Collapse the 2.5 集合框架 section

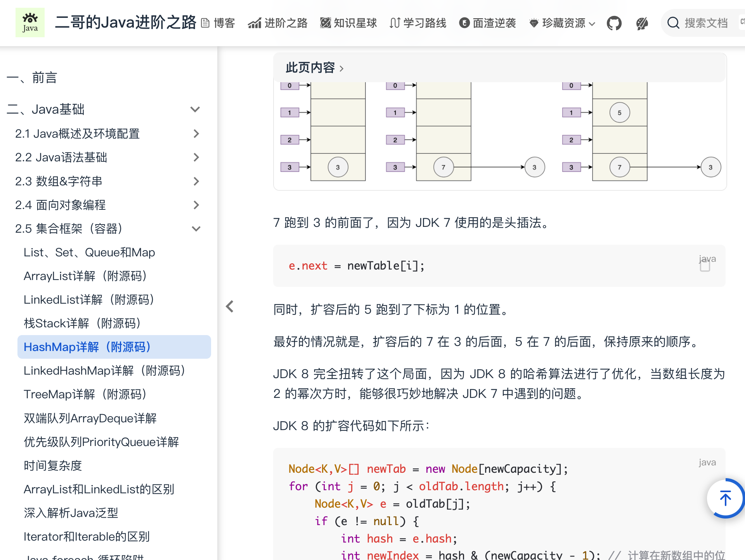196,229
